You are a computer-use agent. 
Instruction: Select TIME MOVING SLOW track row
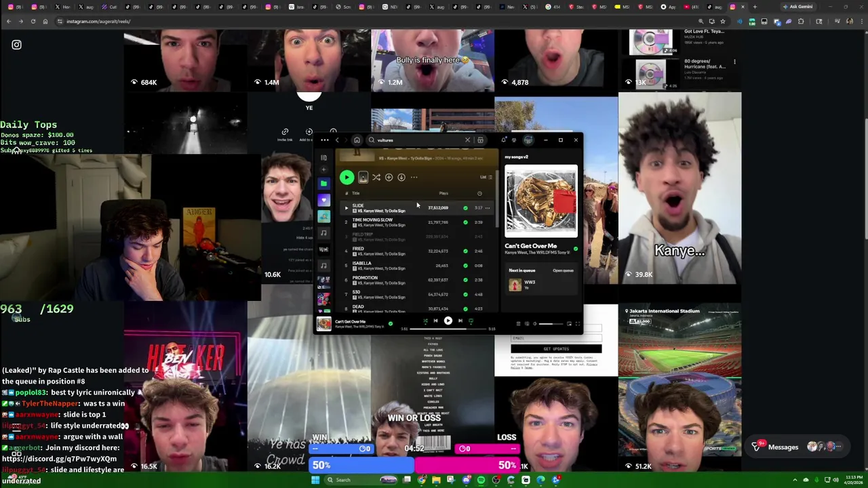(x=416, y=222)
